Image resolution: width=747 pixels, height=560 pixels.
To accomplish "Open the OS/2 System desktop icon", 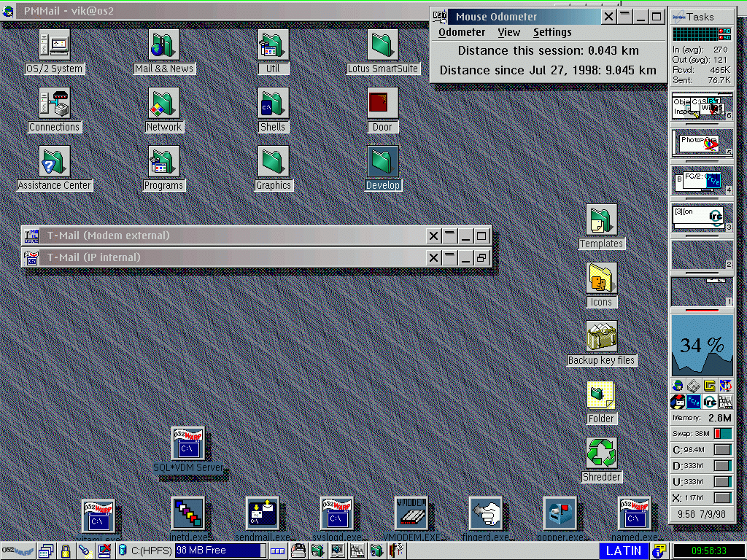I will coord(54,45).
